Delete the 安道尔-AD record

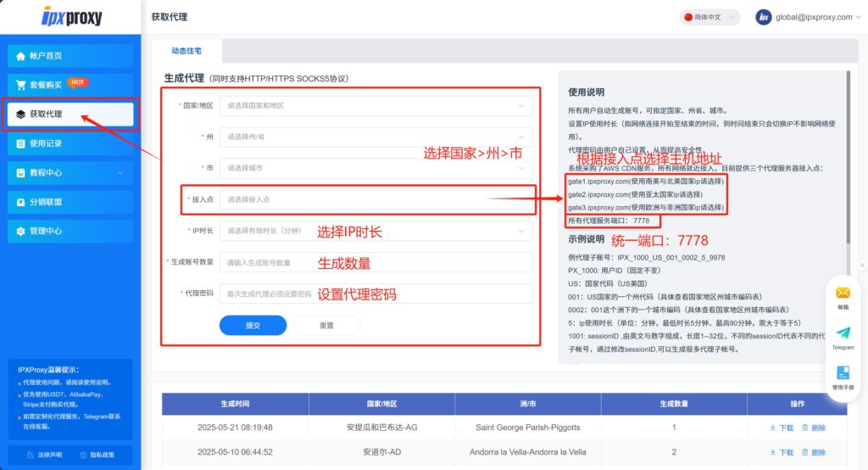(814, 452)
